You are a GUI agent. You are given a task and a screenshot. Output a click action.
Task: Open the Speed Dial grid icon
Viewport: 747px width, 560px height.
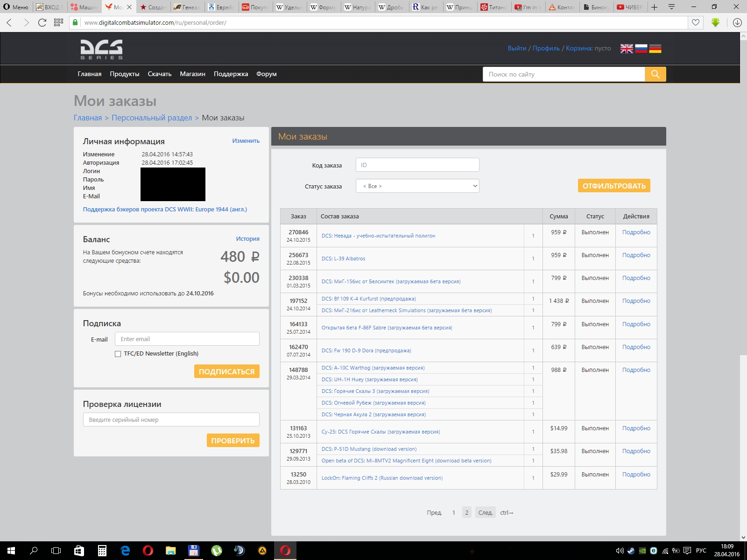[x=58, y=22]
